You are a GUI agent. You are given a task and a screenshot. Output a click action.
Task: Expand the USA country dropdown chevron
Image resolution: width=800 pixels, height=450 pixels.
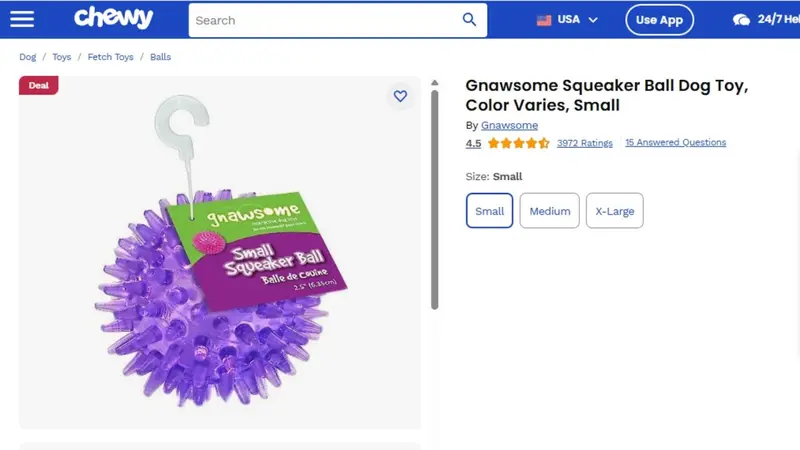tap(593, 20)
